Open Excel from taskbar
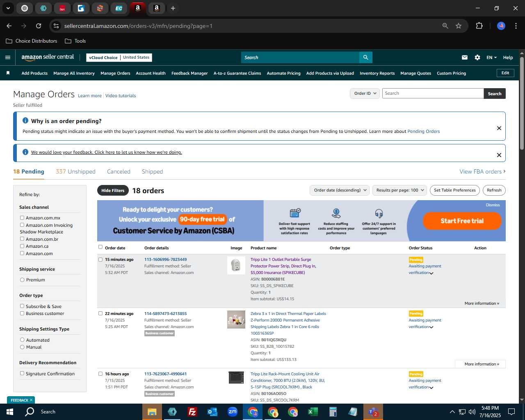 click(x=313, y=412)
